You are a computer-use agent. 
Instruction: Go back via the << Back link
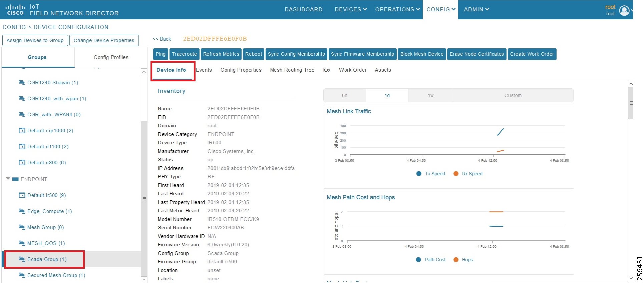(162, 39)
